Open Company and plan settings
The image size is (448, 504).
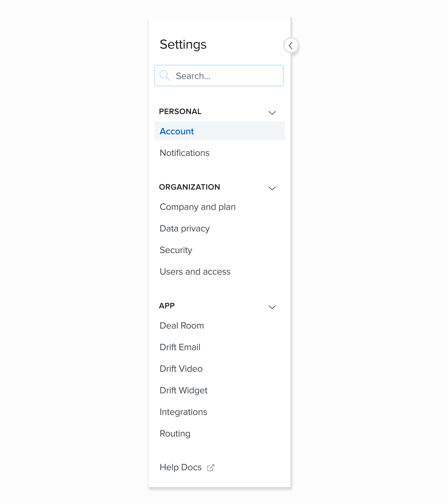click(x=198, y=207)
